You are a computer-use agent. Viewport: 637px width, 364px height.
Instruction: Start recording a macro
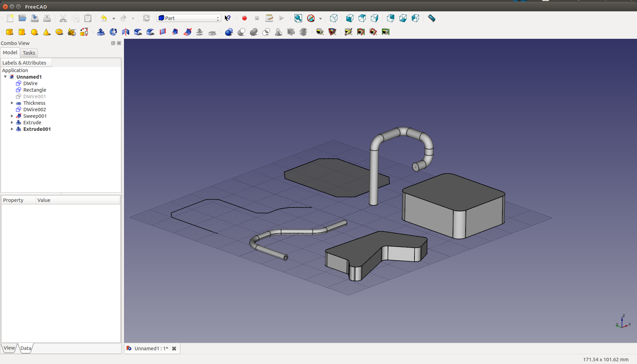[244, 18]
